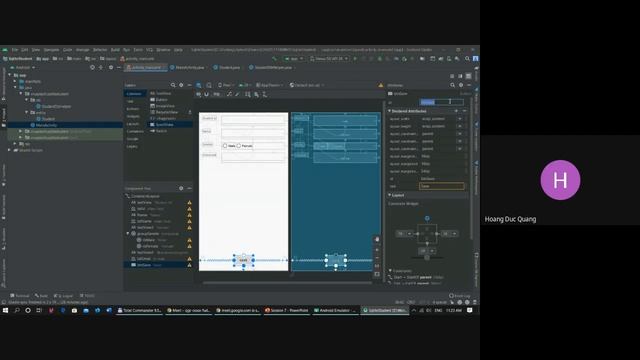The image size is (640, 360).
Task: Open the Refactor menu
Action: (x=100, y=50)
